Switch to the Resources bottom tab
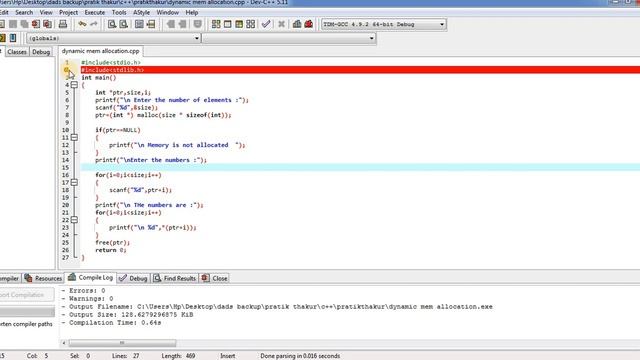The width and height of the screenshot is (640, 360). point(43,278)
